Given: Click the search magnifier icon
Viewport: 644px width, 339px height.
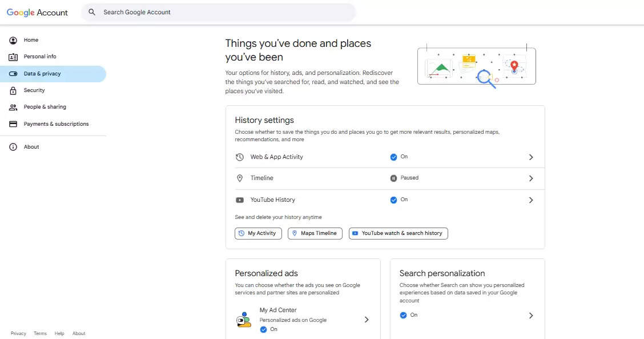Looking at the screenshot, I should [x=92, y=12].
